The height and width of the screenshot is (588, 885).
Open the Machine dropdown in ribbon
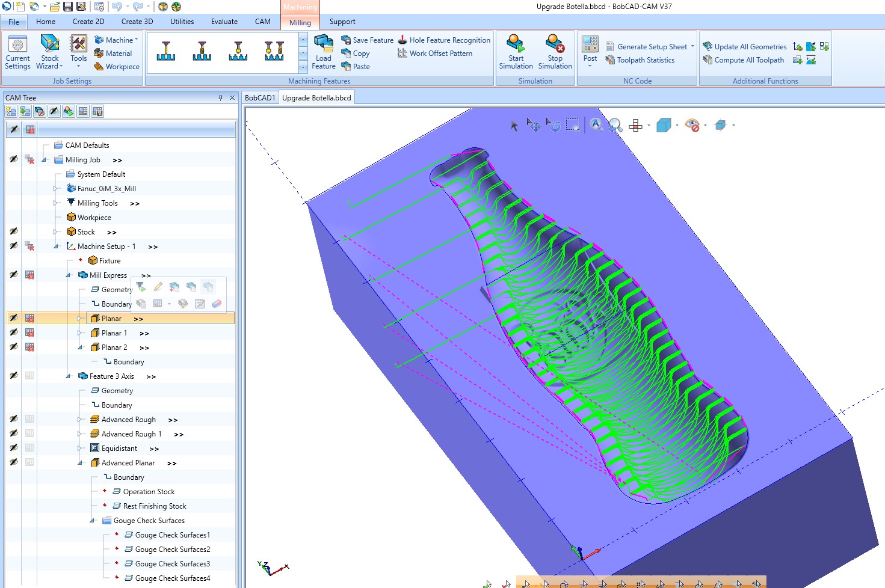coord(116,40)
